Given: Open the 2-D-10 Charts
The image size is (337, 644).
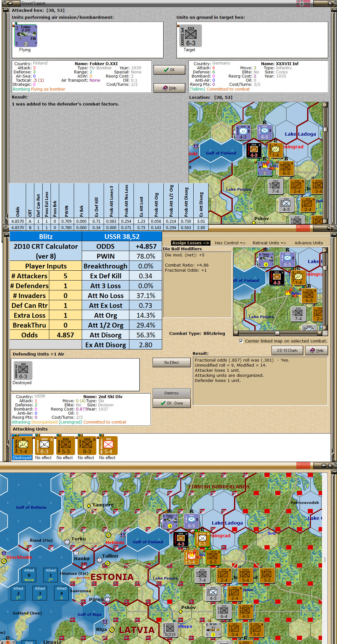Looking at the screenshot, I should tap(287, 350).
